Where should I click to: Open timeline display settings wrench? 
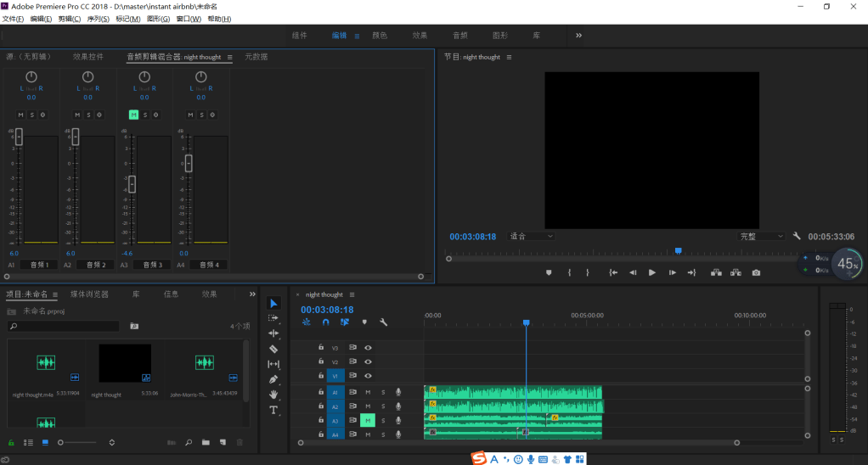click(383, 322)
